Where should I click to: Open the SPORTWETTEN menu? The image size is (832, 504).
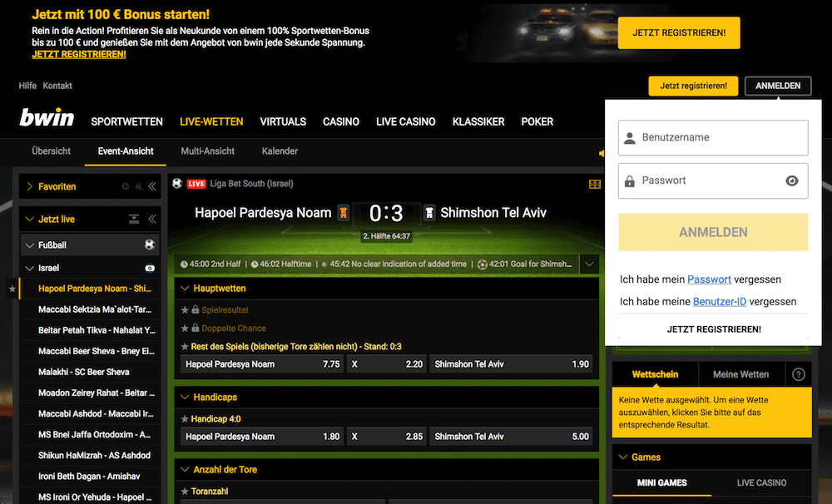pos(126,121)
